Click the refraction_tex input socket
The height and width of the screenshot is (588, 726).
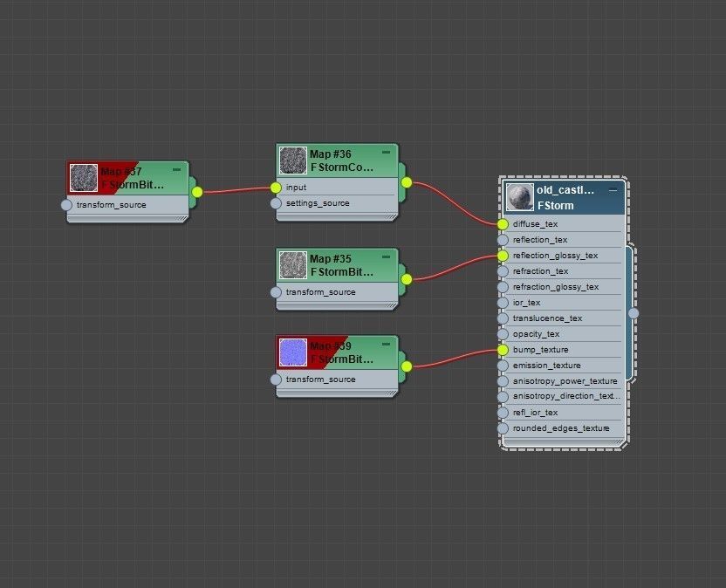point(503,271)
